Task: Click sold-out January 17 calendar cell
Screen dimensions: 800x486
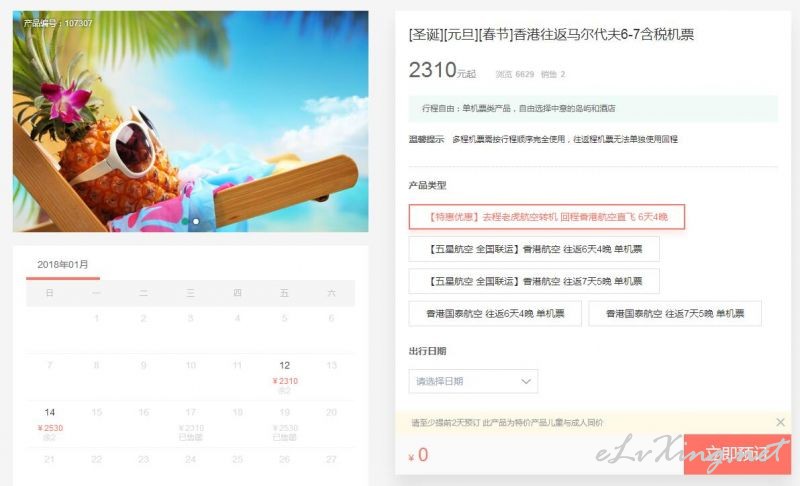Action: coord(191,424)
